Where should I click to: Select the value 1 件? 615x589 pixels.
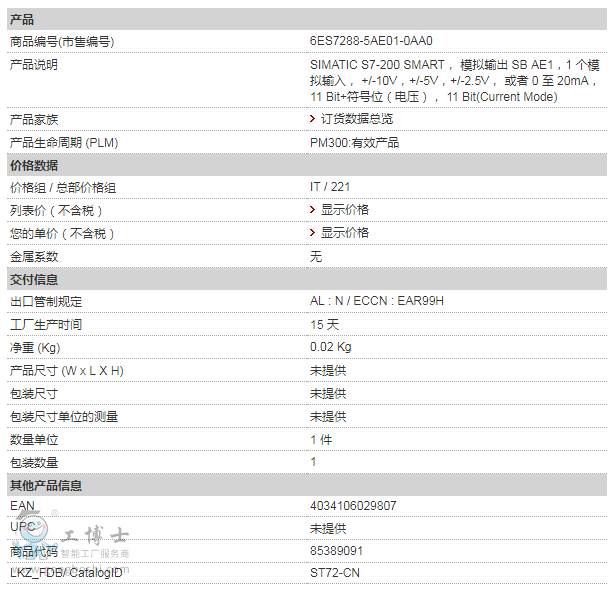[x=321, y=440]
